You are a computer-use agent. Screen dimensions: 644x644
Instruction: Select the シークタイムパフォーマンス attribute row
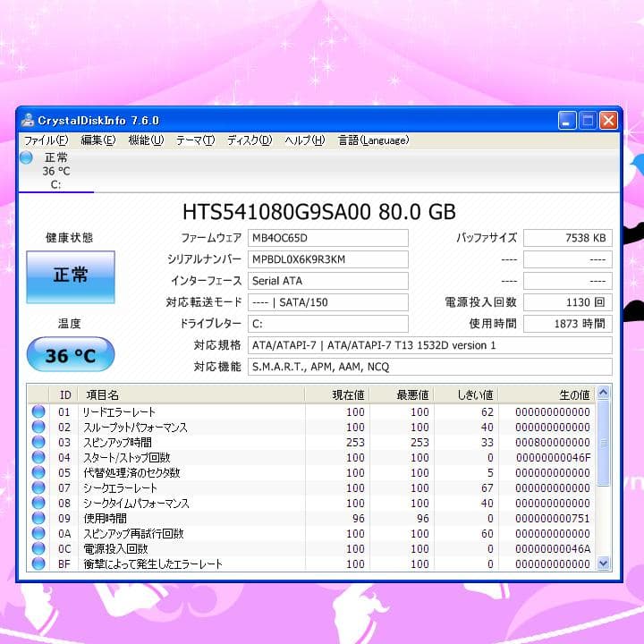(312, 503)
